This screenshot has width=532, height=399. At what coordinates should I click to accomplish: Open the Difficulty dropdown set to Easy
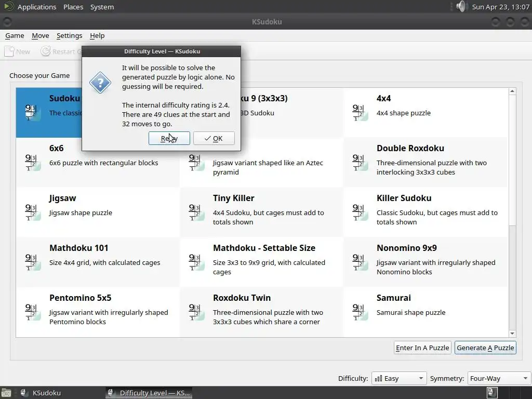click(x=399, y=378)
